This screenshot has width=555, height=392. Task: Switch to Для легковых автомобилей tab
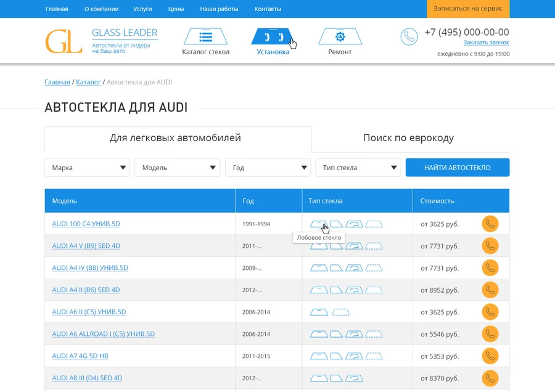pyautogui.click(x=178, y=138)
